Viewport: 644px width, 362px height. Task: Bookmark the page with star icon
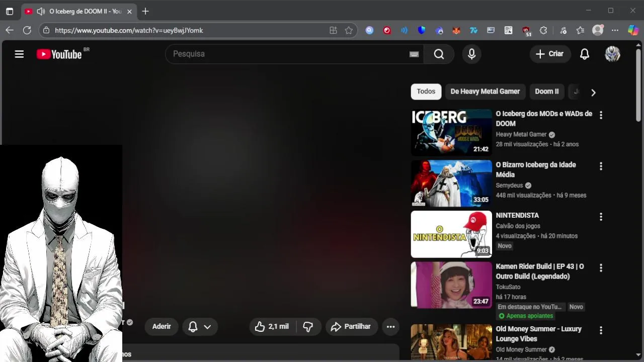[x=349, y=30]
